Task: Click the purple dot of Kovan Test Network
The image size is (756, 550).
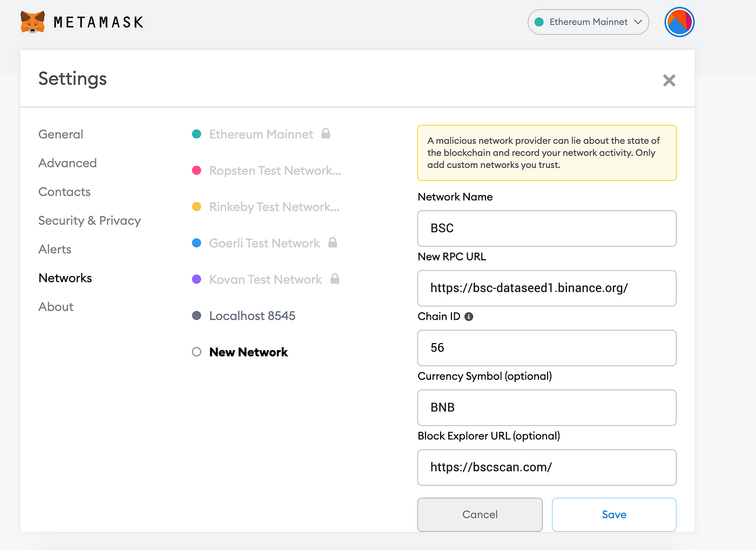Action: click(197, 279)
